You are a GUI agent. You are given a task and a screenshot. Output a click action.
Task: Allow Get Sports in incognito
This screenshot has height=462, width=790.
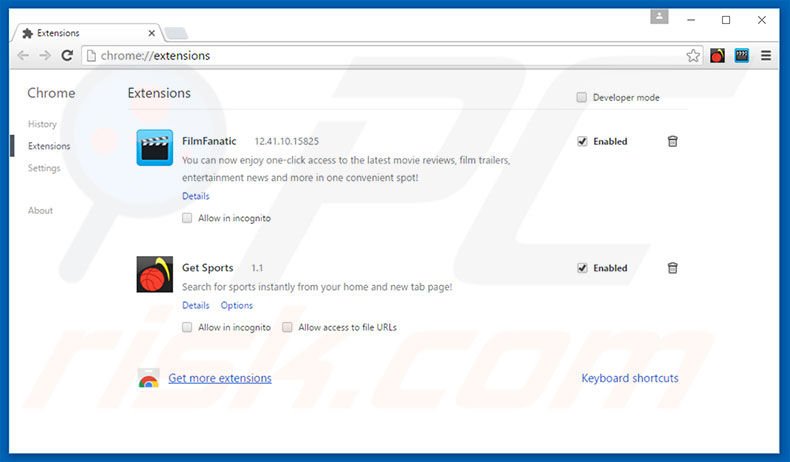tap(187, 327)
